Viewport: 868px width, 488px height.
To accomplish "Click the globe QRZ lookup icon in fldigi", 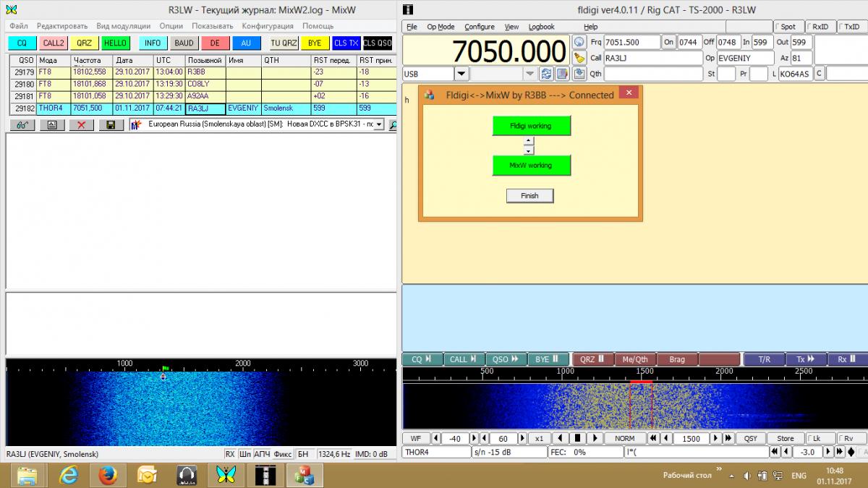I will pos(579,42).
